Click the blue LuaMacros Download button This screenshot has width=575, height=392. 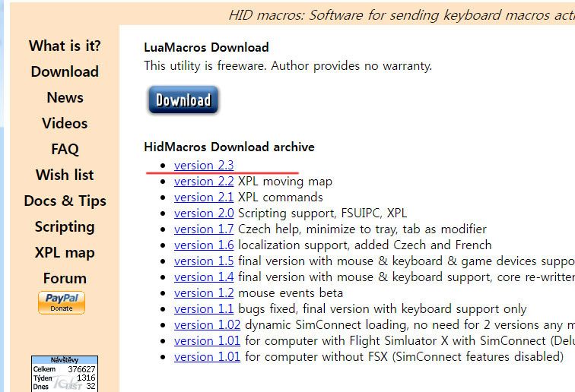point(183,100)
